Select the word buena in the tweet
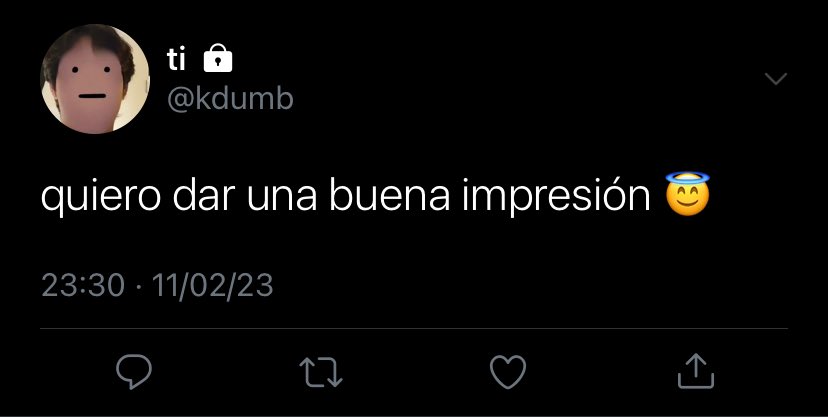The width and height of the screenshot is (828, 417). pyautogui.click(x=389, y=195)
